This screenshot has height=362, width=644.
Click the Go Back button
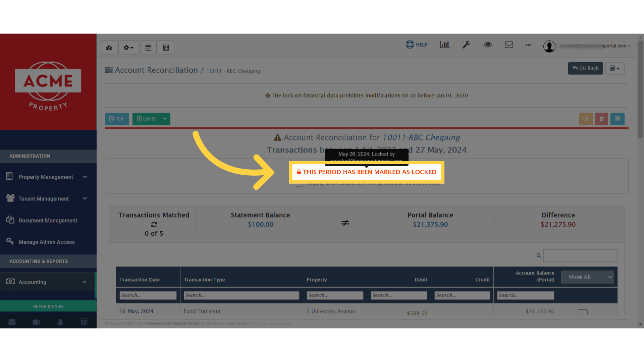(x=585, y=68)
